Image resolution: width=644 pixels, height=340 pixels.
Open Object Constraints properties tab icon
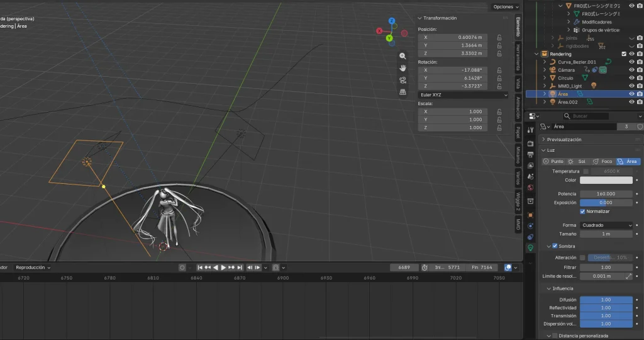[530, 237]
